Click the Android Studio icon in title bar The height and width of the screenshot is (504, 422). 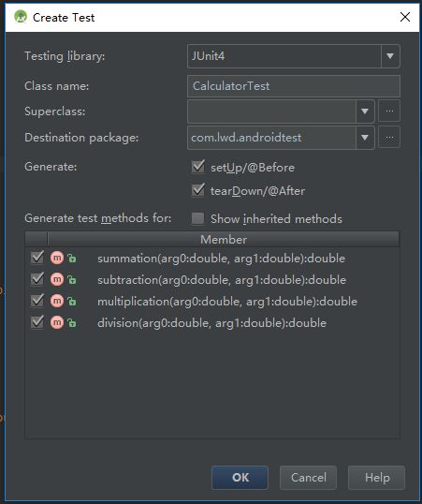(21, 17)
